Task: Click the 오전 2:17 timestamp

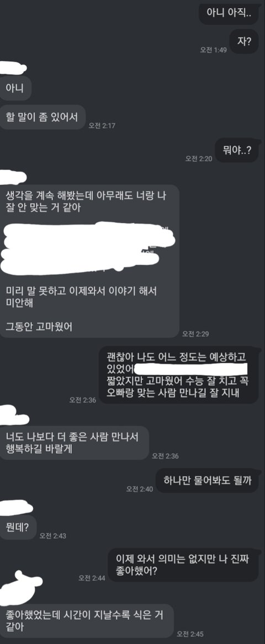Action: pos(102,126)
